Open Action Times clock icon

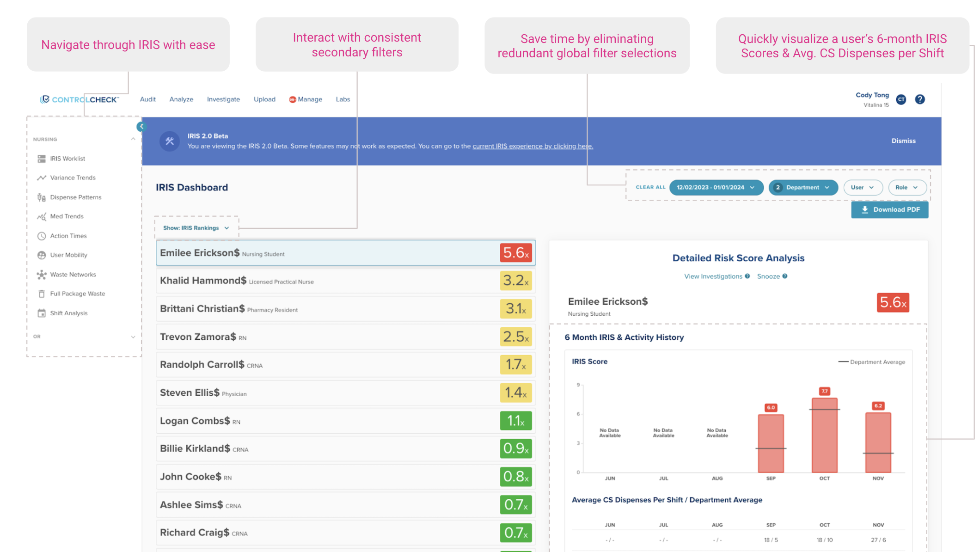click(x=42, y=236)
